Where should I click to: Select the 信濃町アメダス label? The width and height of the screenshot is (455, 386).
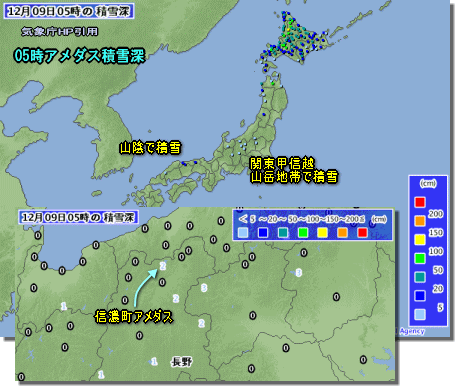(134, 316)
